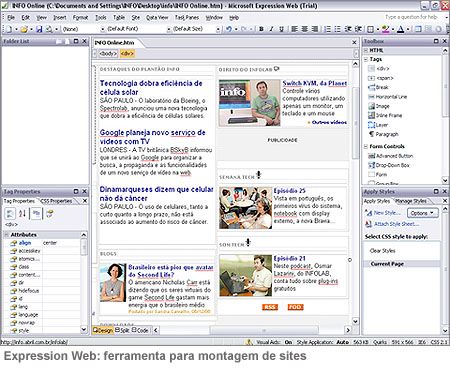This screenshot has height=373, width=450.
Task: Center align the text
Action: click(x=304, y=29)
